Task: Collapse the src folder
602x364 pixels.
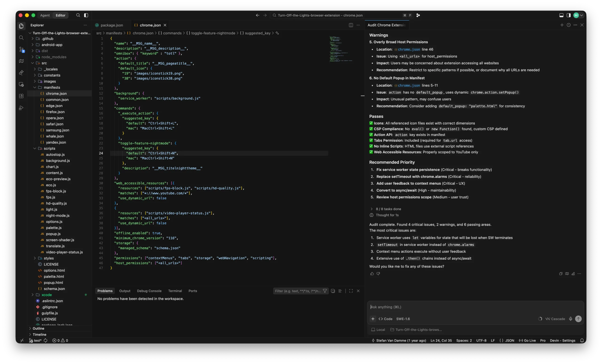Action: tap(44, 63)
